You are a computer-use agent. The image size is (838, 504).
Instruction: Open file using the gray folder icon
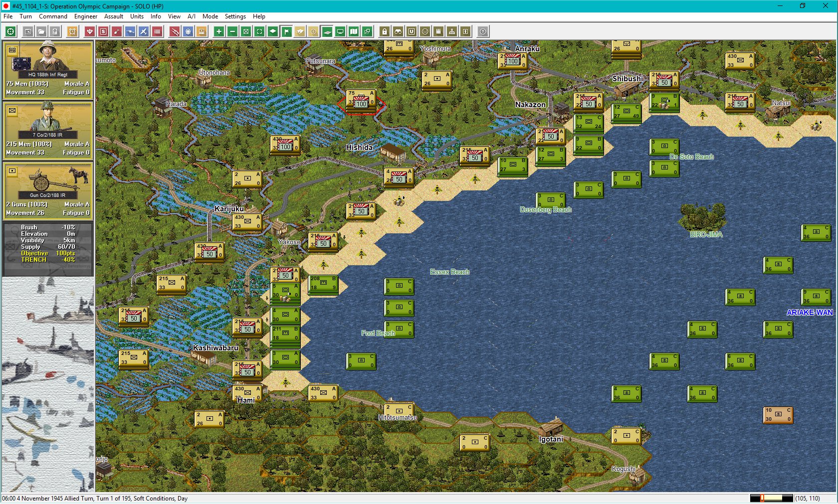(x=41, y=32)
